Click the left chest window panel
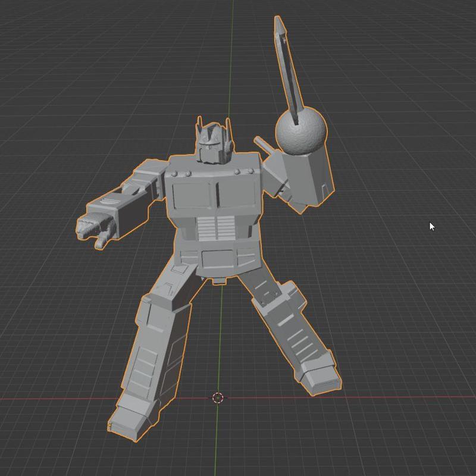This screenshot has height=476, width=476. [x=190, y=195]
